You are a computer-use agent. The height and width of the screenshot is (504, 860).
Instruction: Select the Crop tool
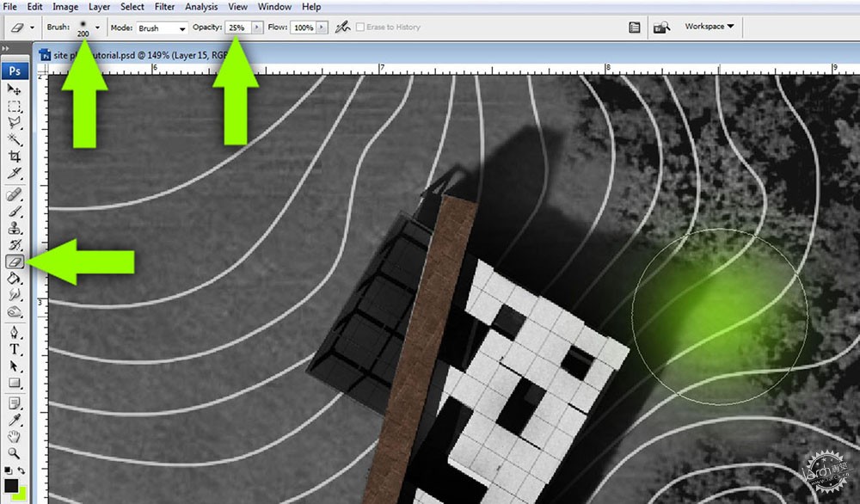[15, 157]
